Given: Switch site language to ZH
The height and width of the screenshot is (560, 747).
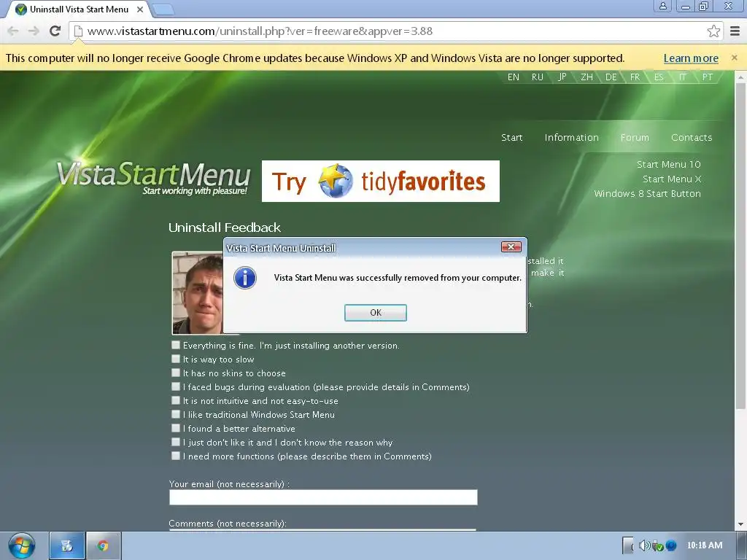Looking at the screenshot, I should coord(587,77).
